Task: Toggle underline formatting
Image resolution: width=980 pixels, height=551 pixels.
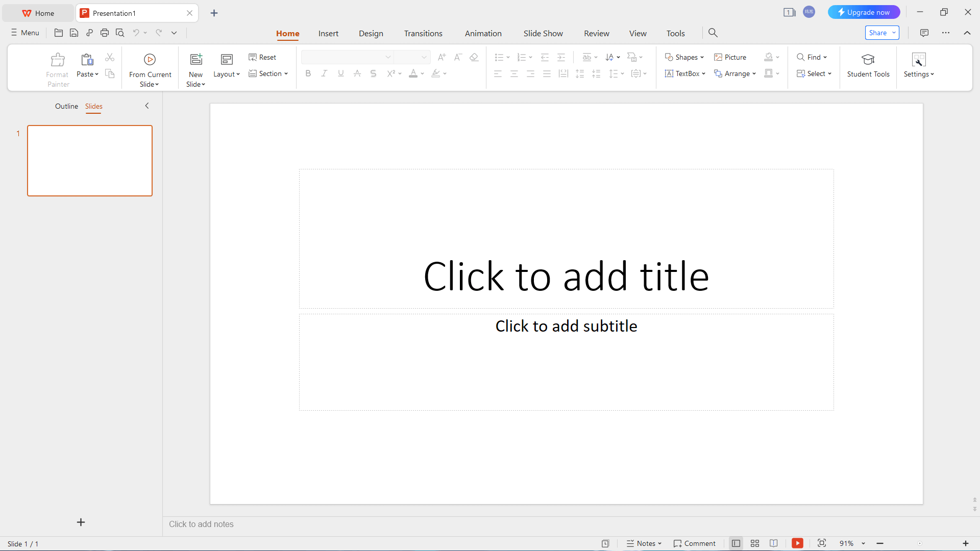Action: coord(340,73)
